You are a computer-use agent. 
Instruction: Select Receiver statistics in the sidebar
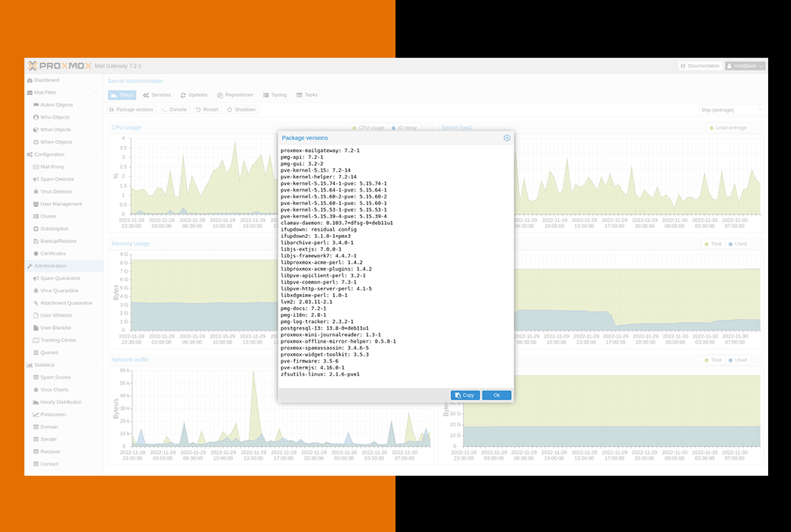coord(50,452)
